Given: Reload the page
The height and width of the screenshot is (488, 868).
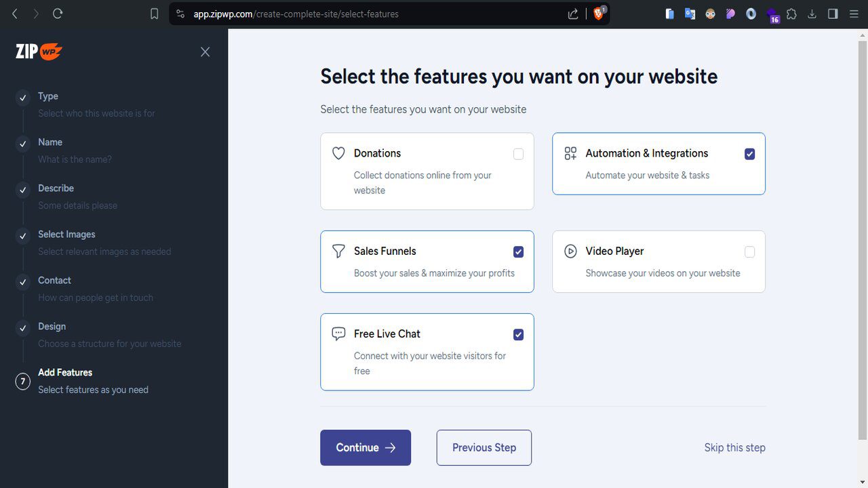Looking at the screenshot, I should pos(58,14).
